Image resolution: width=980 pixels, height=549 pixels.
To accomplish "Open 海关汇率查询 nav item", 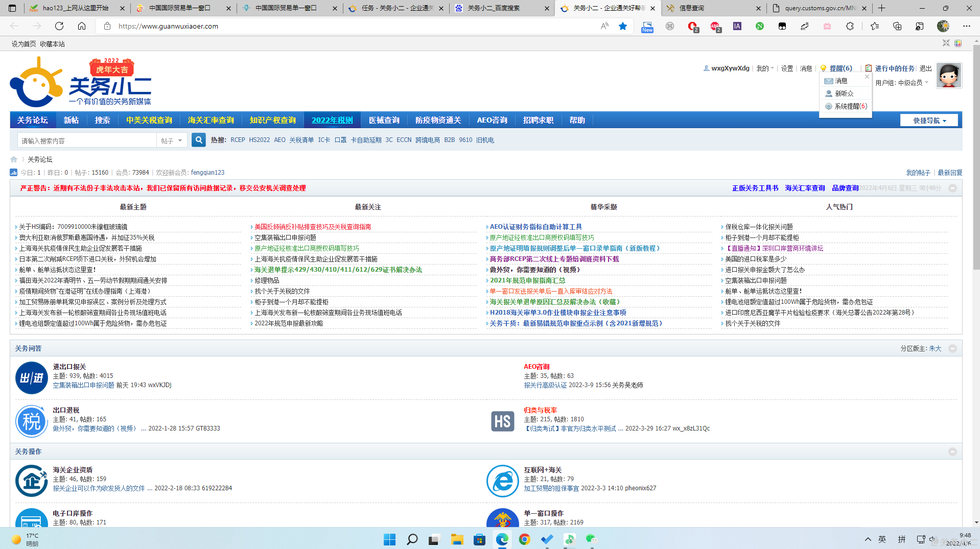I will point(211,120).
